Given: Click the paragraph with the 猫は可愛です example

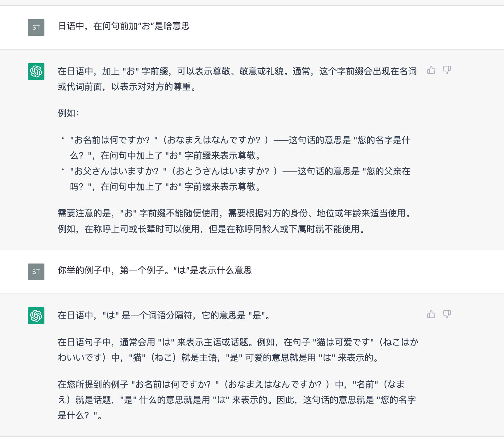Looking at the screenshot, I should coord(238,350).
